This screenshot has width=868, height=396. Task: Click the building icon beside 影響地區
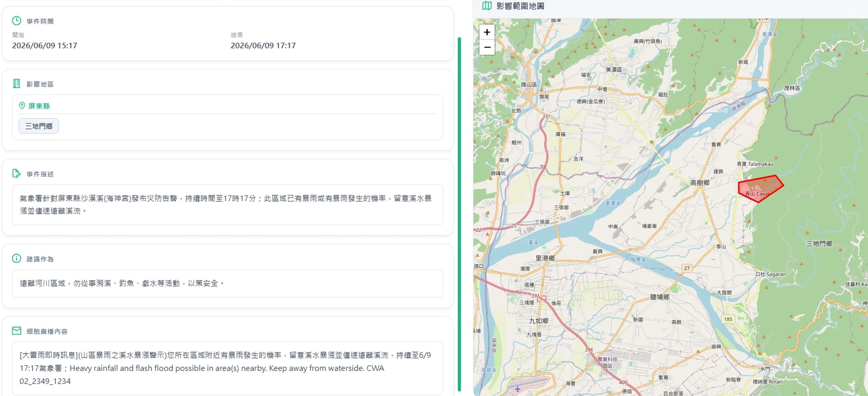click(x=17, y=84)
